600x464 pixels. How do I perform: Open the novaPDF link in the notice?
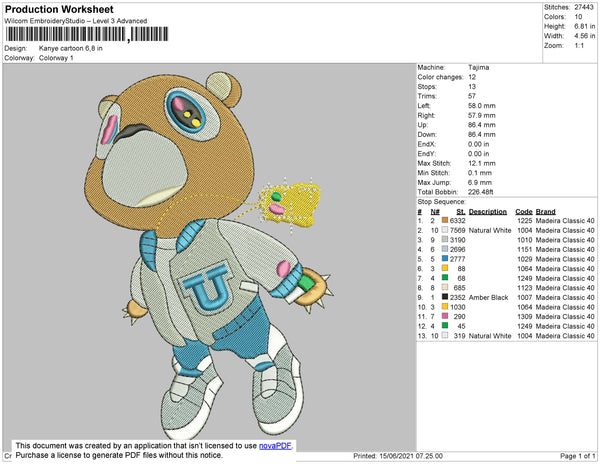275,446
